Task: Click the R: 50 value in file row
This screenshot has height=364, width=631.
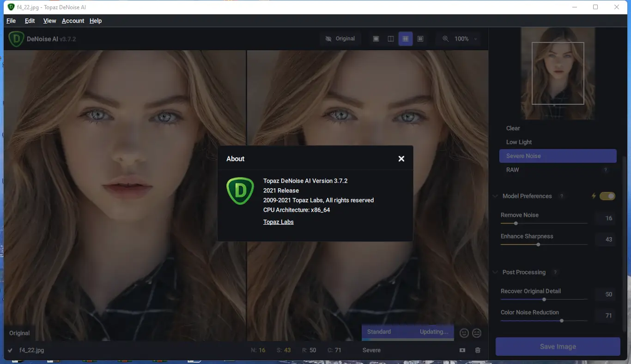Action: click(309, 350)
